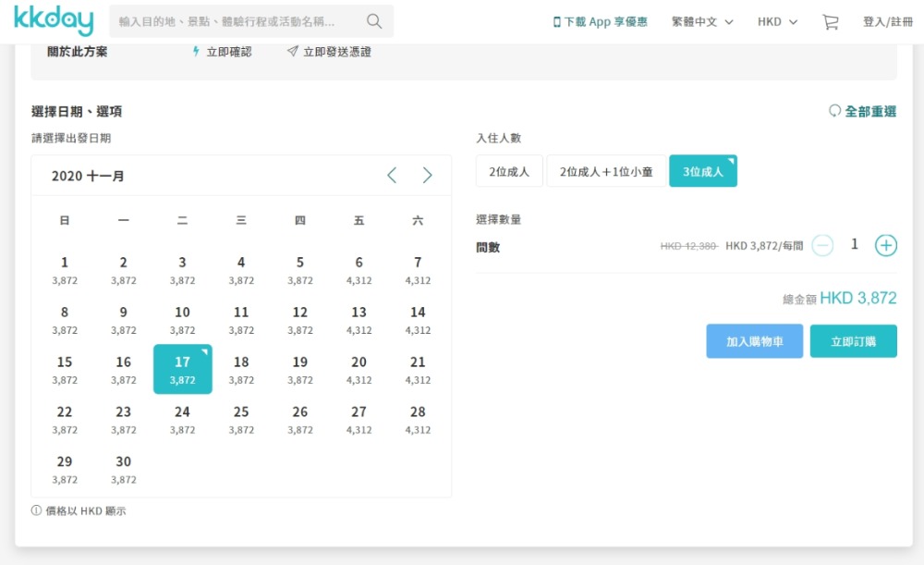The height and width of the screenshot is (565, 924).
Task: Click the KKday logo
Action: pos(51,21)
